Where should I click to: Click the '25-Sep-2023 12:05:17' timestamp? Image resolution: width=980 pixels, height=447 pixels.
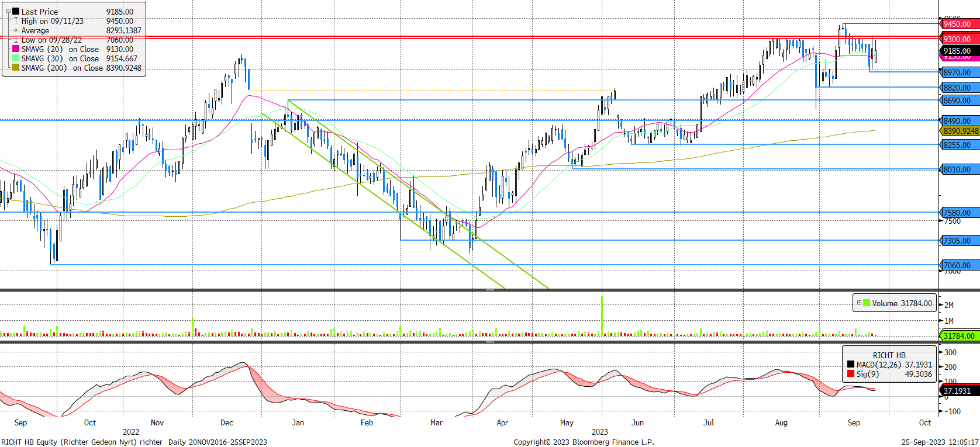point(940,442)
